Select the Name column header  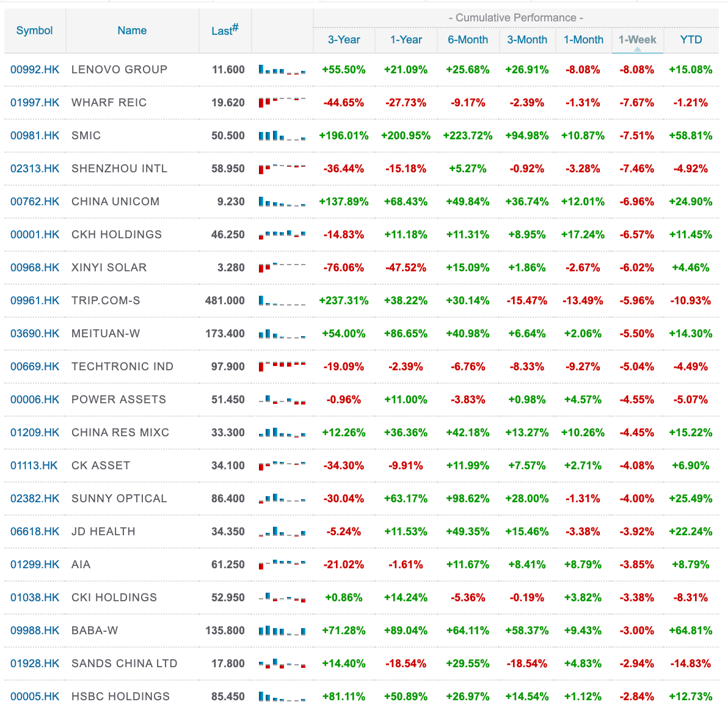click(132, 31)
